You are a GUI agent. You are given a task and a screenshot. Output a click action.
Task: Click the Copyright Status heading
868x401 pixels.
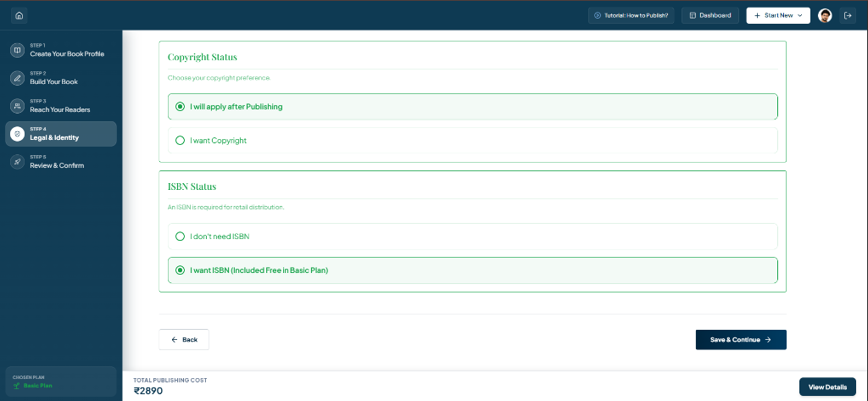[x=203, y=57]
